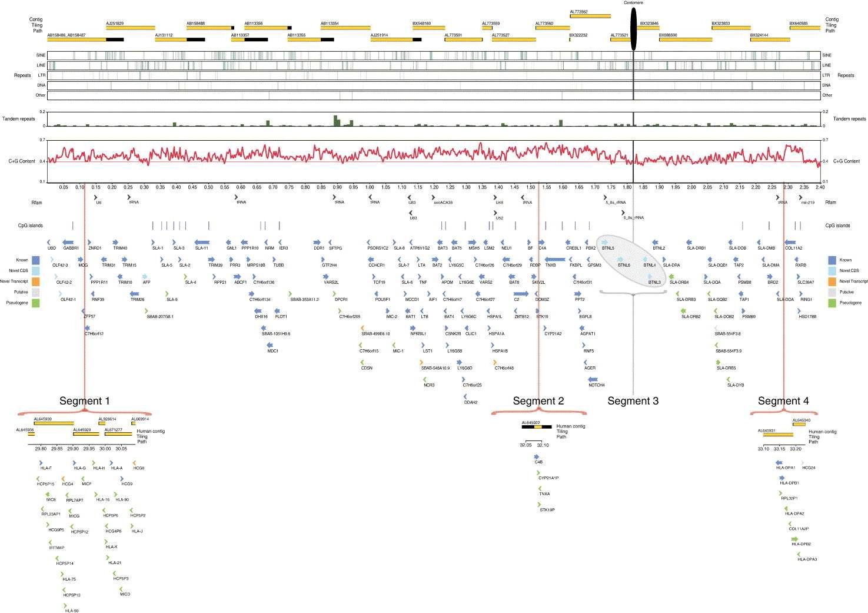868x613 pixels.
Task: Click the Segment 2 label
Action: pyautogui.click(x=538, y=401)
